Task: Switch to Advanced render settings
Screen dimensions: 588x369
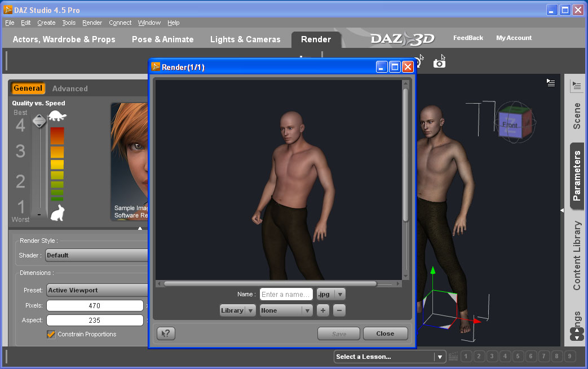Action: 70,88
